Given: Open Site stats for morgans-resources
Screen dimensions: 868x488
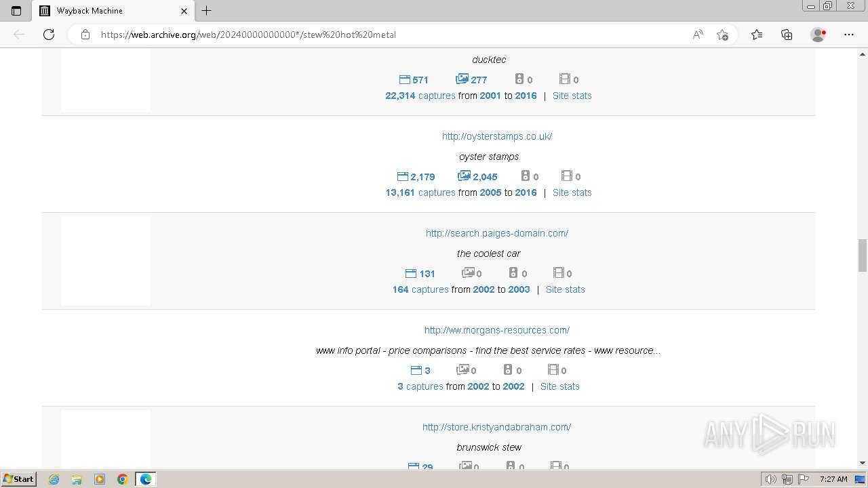Looking at the screenshot, I should [559, 386].
